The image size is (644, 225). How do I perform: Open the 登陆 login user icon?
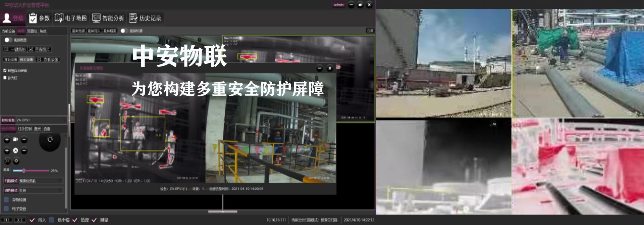pos(7,18)
